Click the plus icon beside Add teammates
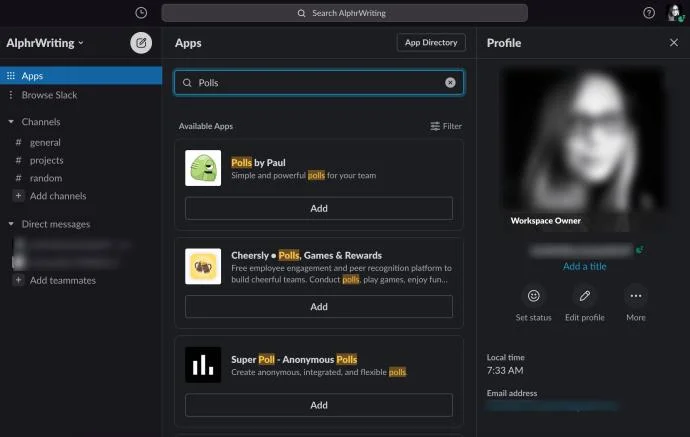Screen dimensions: 690x437 click(18, 280)
